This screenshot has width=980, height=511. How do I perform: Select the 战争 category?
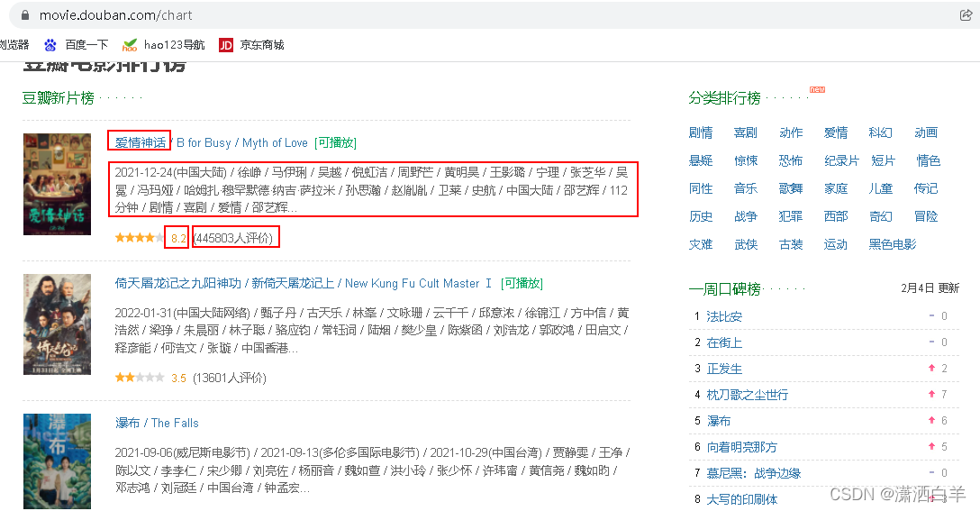click(x=746, y=216)
